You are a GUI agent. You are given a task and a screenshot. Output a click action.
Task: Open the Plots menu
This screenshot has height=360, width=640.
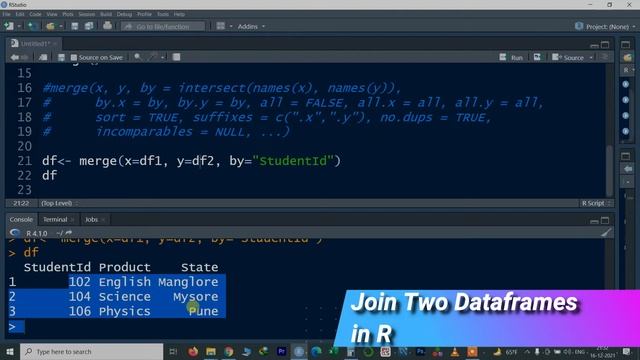[x=68, y=14]
